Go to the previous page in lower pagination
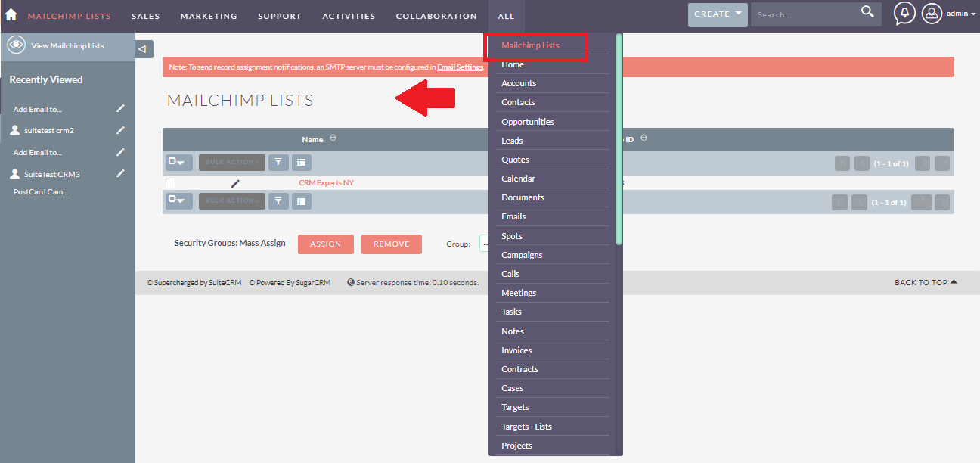This screenshot has height=463, width=980. pyautogui.click(x=860, y=202)
